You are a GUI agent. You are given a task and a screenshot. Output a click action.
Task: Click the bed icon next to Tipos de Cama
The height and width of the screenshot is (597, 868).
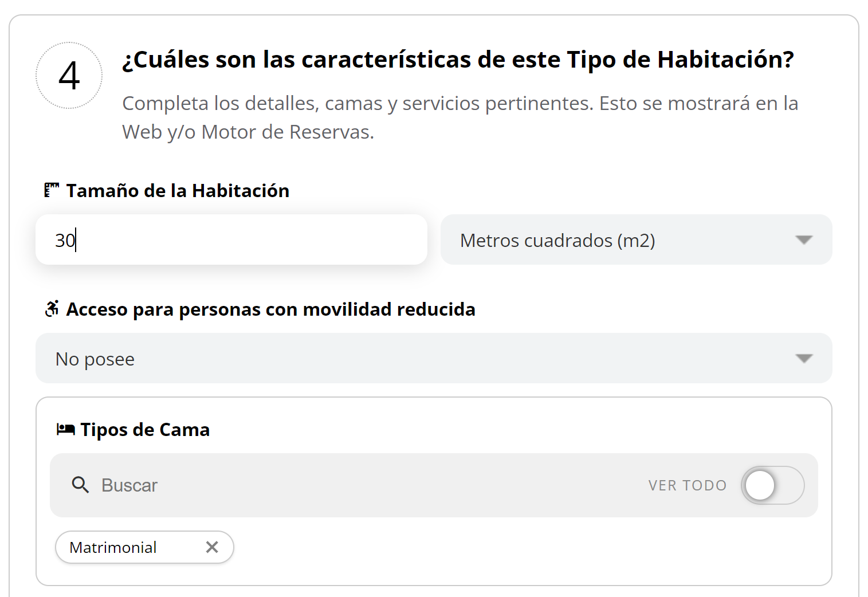pyautogui.click(x=65, y=429)
